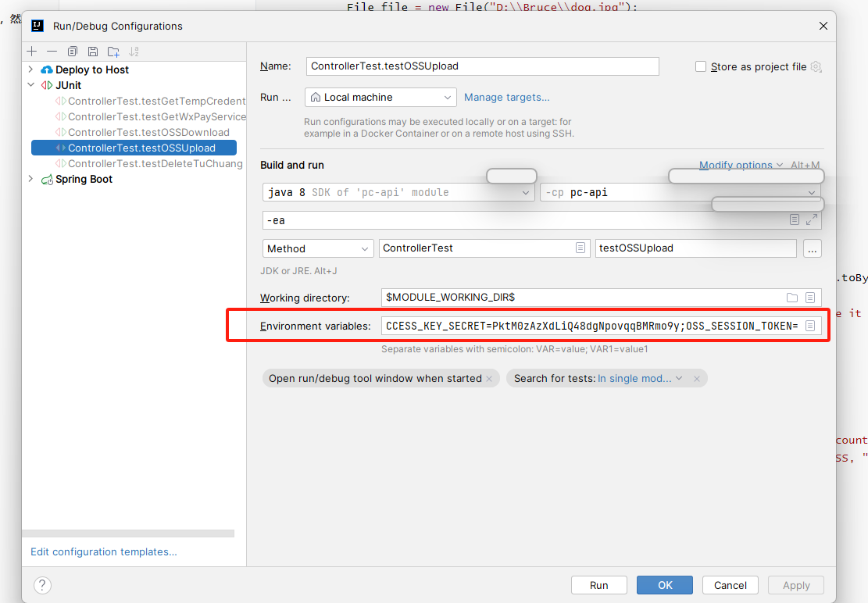Select ControllerTest.testGetWxPayService configuration
Image resolution: width=868 pixels, height=603 pixels.
[x=151, y=116]
